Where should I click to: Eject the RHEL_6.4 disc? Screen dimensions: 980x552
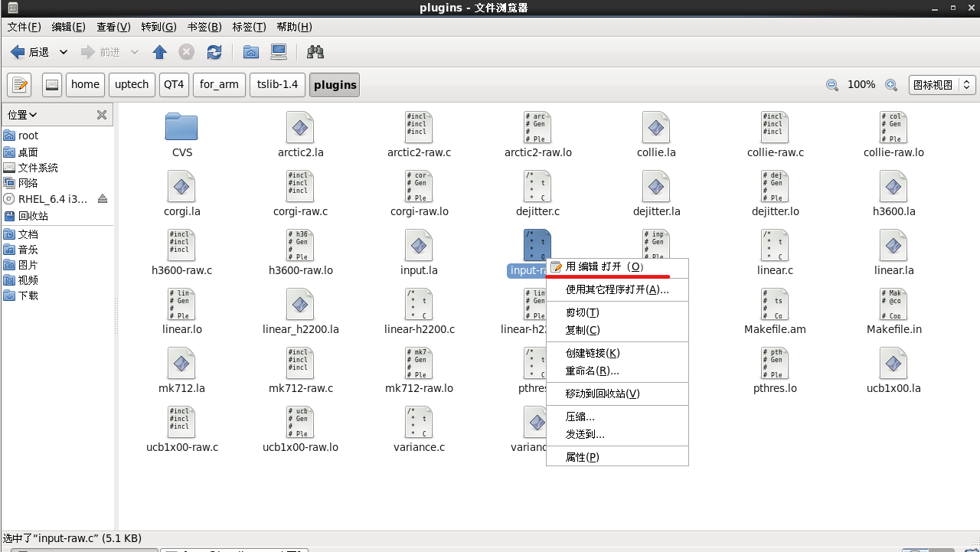coord(103,199)
